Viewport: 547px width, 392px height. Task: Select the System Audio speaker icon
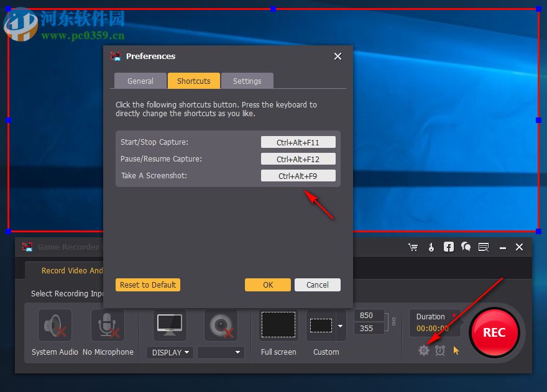click(54, 325)
